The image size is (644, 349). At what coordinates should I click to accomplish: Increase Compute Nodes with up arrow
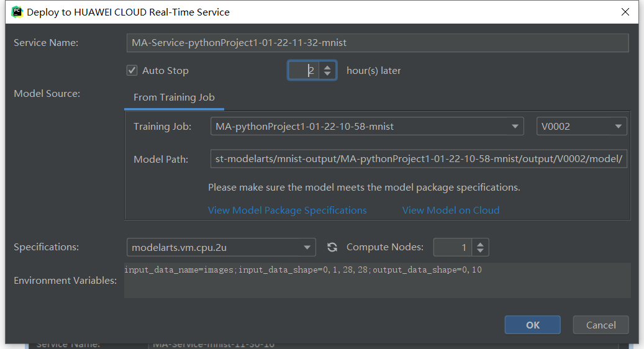pyautogui.click(x=480, y=244)
